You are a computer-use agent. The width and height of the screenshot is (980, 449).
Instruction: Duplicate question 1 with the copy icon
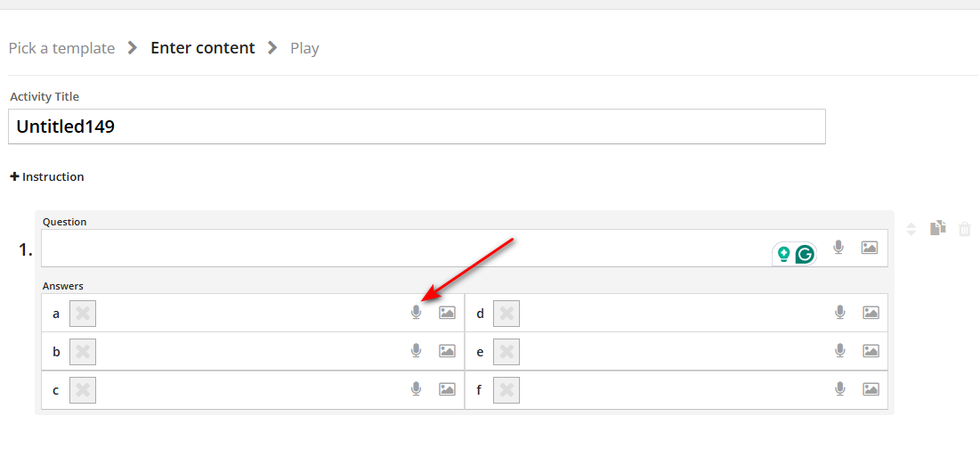pyautogui.click(x=938, y=229)
